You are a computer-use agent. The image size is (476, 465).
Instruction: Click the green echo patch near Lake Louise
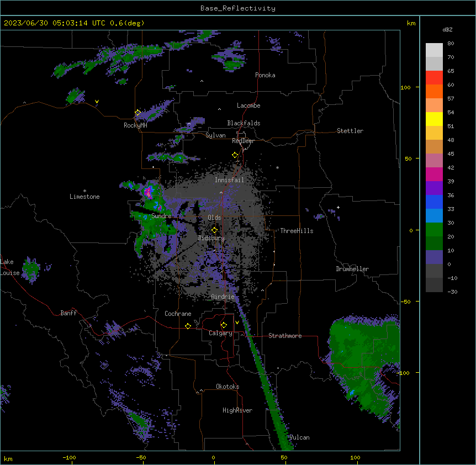pos(31,270)
